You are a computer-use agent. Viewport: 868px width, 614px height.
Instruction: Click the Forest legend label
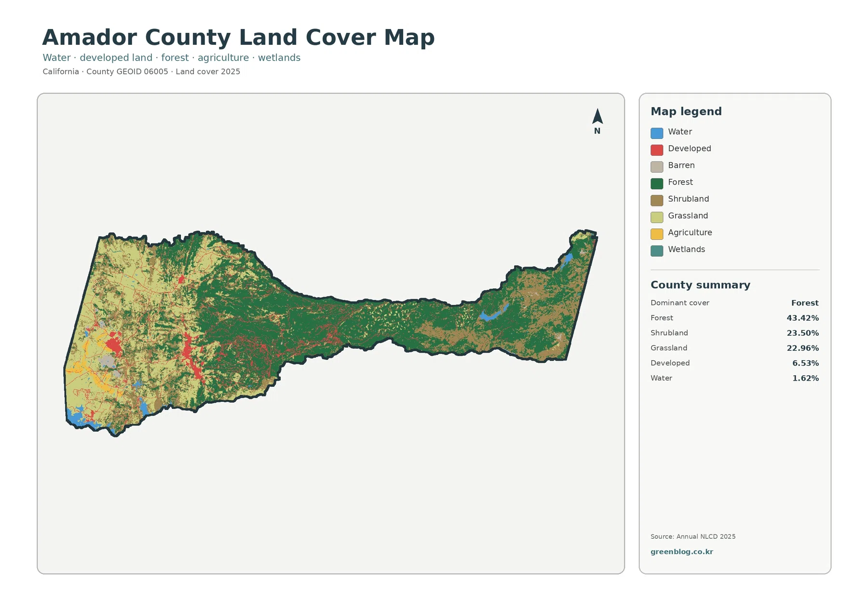tap(680, 182)
